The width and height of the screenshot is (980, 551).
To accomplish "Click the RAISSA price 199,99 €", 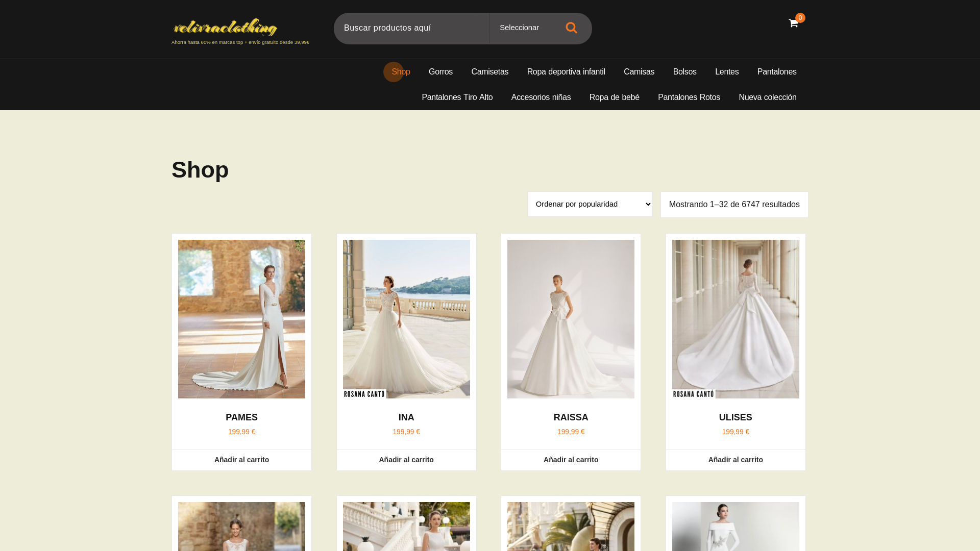I will (x=571, y=432).
